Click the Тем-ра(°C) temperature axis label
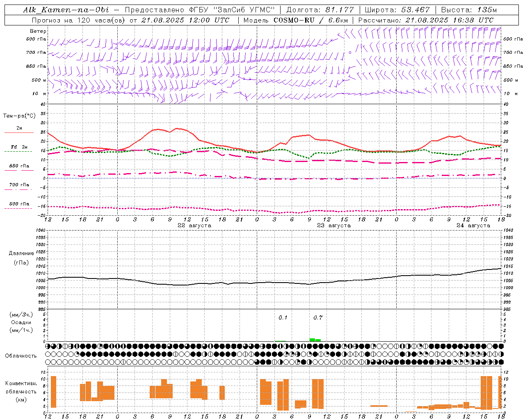The image size is (525, 420). click(19, 116)
